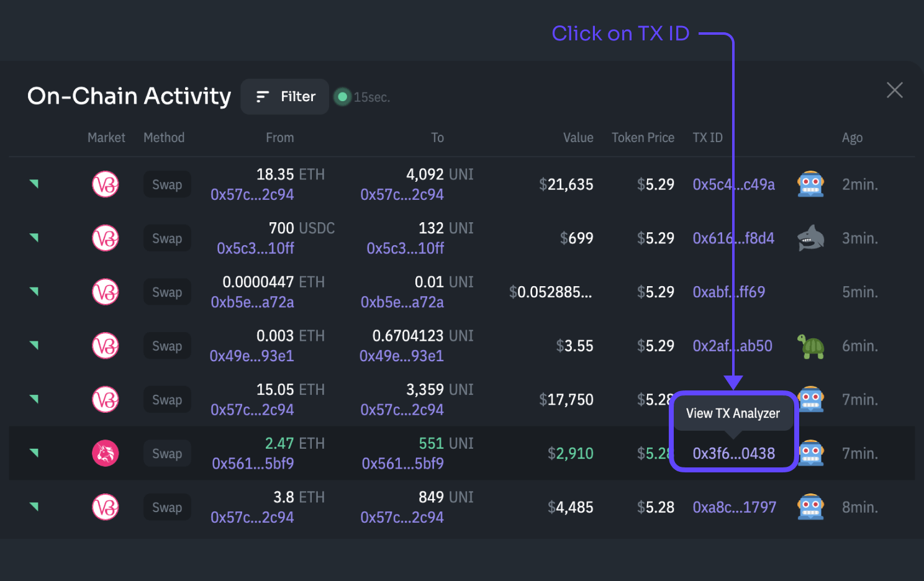
Task: Click the market icon on the $4,485 row
Action: click(x=106, y=507)
